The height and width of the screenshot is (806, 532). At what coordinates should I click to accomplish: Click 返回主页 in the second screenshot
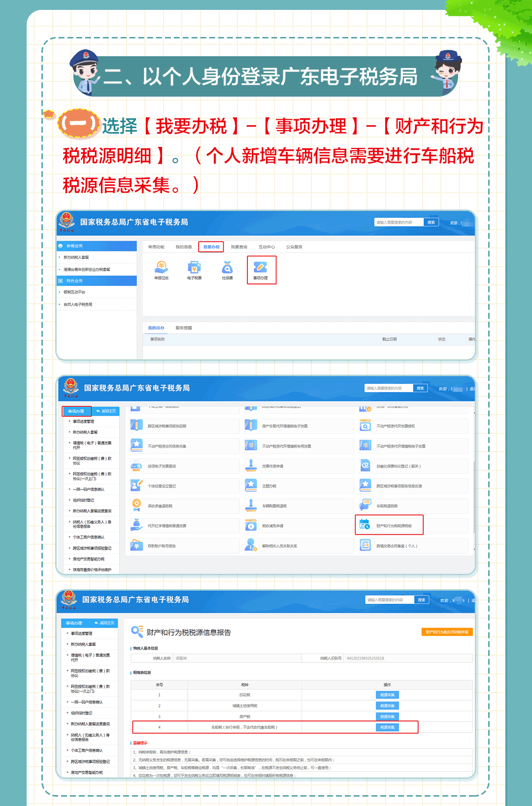[106, 411]
